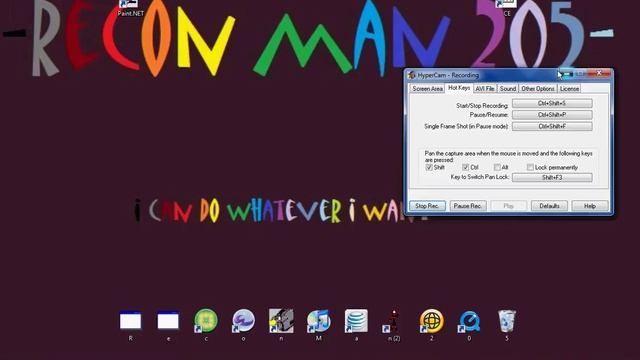This screenshot has width=640, height=360.
Task: Switch to the License tab
Action: [569, 89]
